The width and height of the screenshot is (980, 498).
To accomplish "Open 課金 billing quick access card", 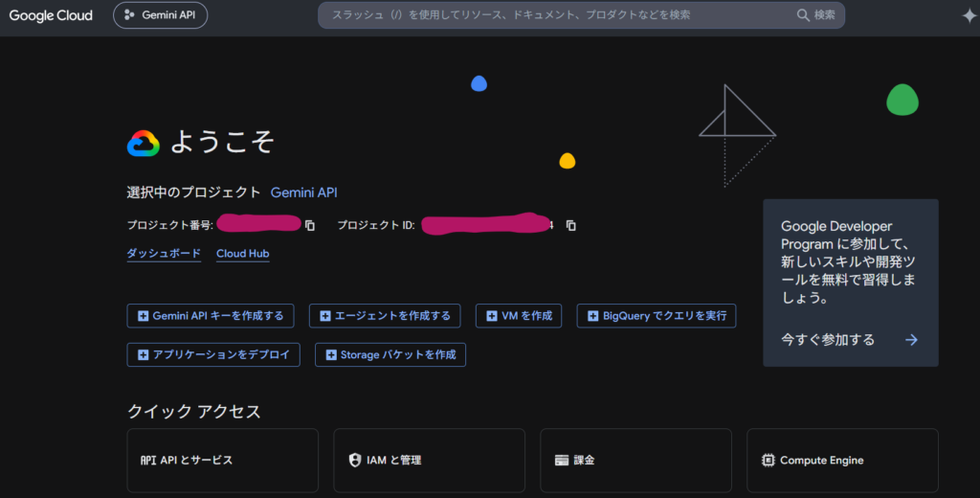I will [635, 461].
